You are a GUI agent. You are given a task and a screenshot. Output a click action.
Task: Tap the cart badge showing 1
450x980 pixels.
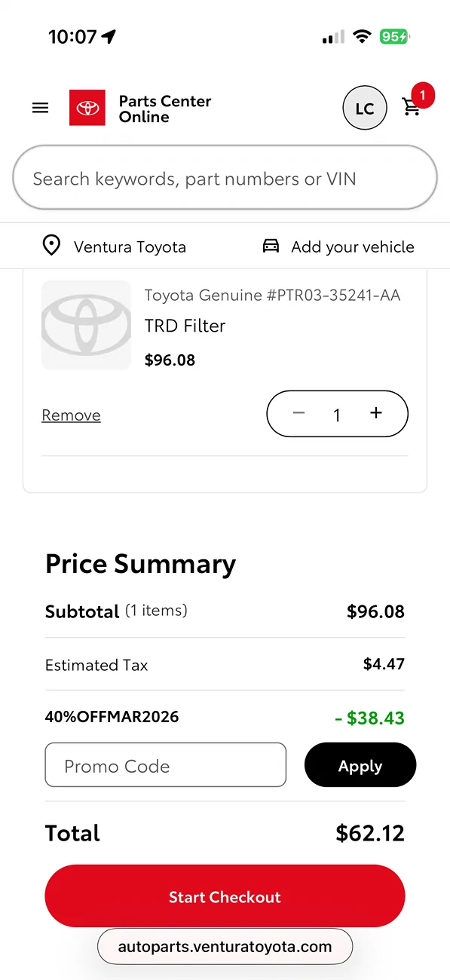[x=423, y=95]
